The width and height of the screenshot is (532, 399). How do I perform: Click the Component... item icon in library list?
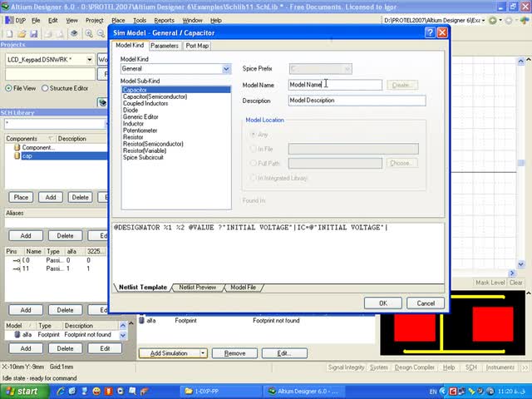(x=17, y=148)
